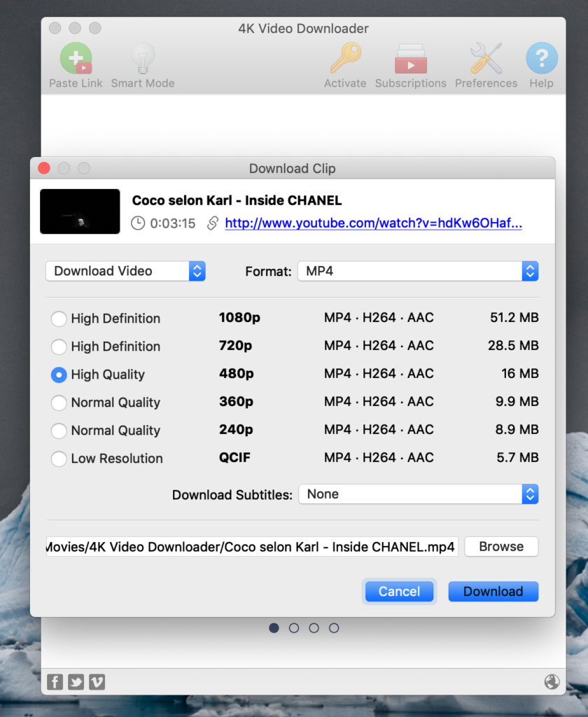Open Smart Mode
This screenshot has height=717, width=588.
click(142, 59)
